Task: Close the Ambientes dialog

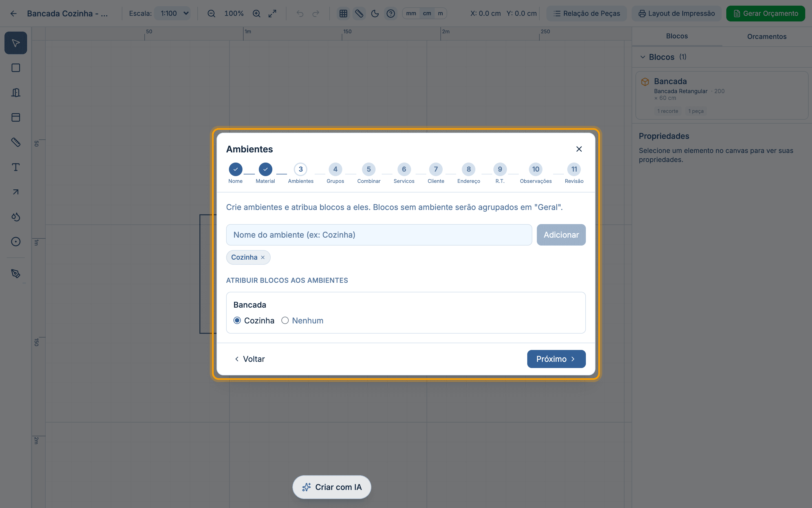Action: 579,149
